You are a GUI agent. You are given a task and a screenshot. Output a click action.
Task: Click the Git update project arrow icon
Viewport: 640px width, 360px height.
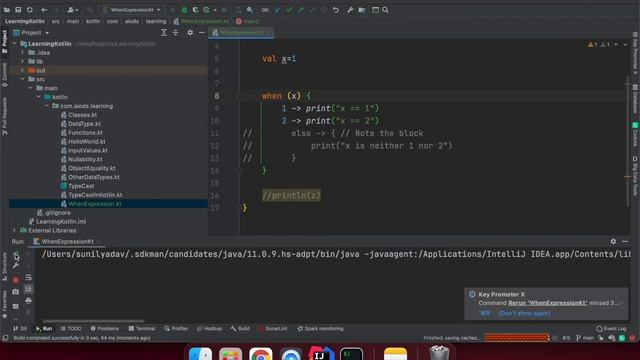coord(278,10)
